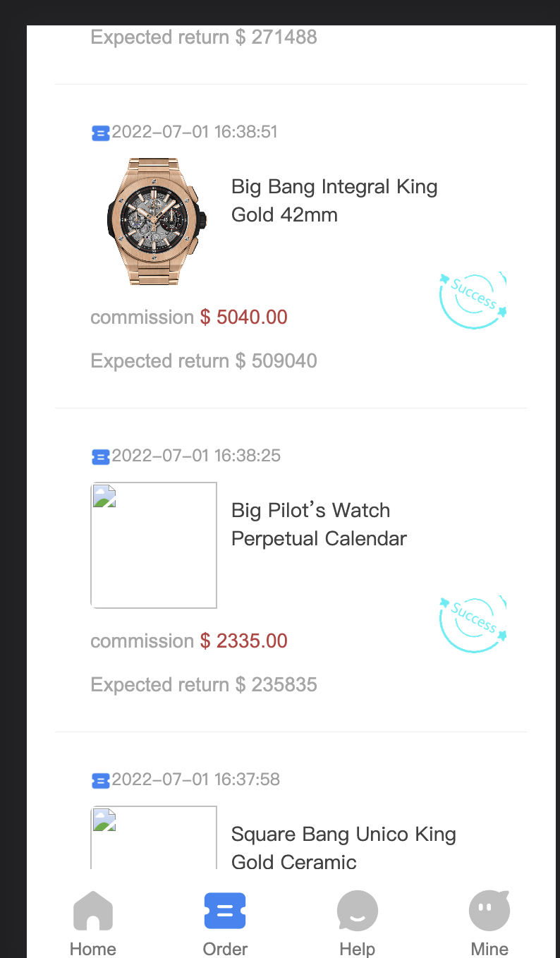The width and height of the screenshot is (560, 958).
Task: Click ticket icon beside 16:37:58 timestamp
Action: [x=101, y=780]
